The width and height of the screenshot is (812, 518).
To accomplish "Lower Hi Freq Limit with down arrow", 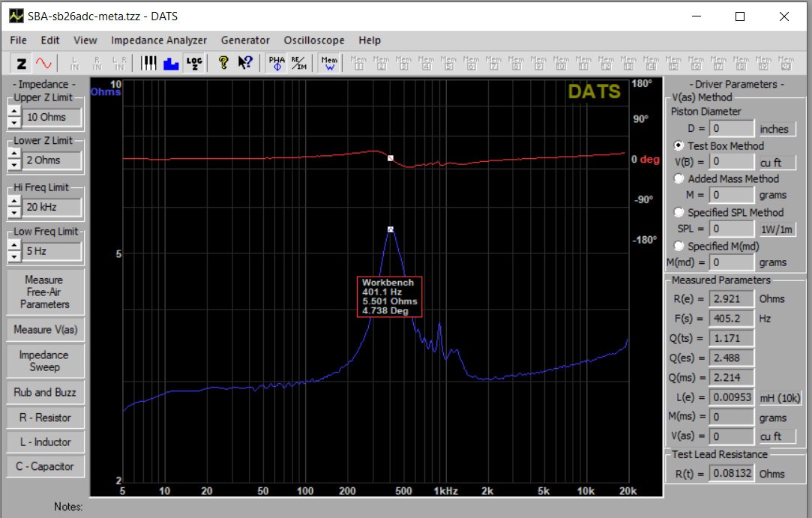I will [x=14, y=212].
